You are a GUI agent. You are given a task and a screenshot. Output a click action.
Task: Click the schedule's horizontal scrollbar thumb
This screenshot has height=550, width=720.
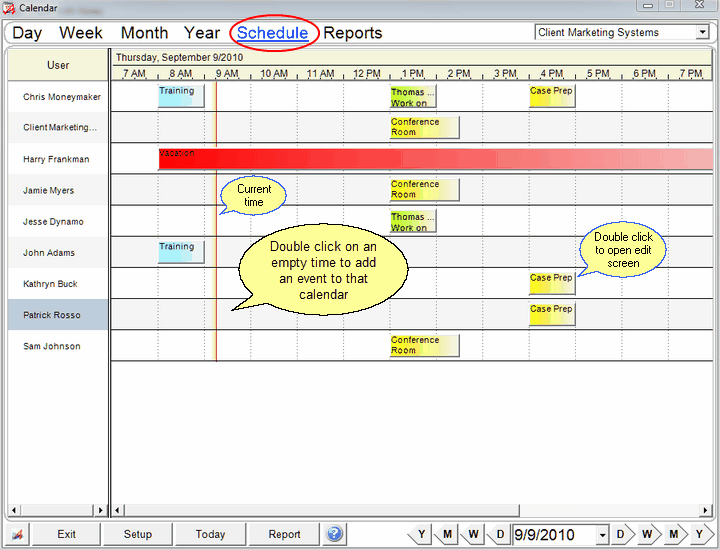(322, 510)
